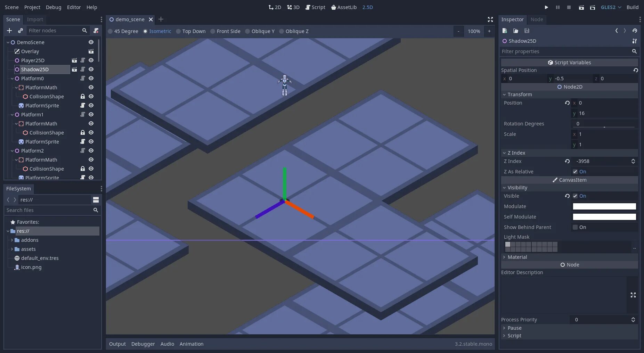Toggle fullscreen for the scene viewport
The image size is (644, 353).
[x=490, y=19]
